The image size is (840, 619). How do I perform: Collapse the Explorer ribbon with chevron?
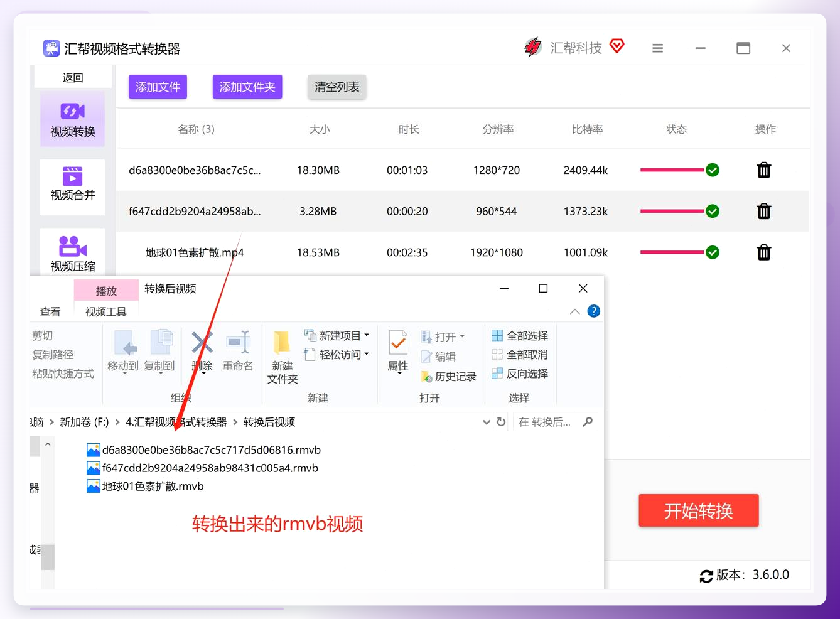point(574,311)
